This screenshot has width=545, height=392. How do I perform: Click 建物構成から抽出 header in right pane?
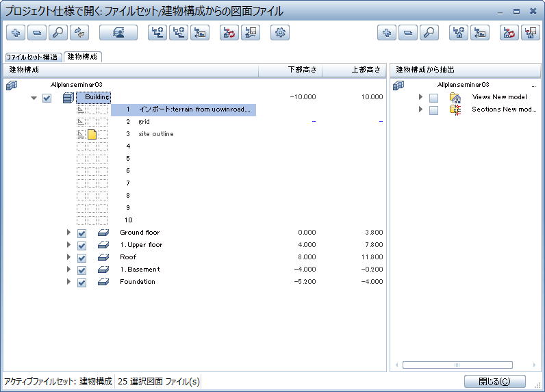click(466, 70)
